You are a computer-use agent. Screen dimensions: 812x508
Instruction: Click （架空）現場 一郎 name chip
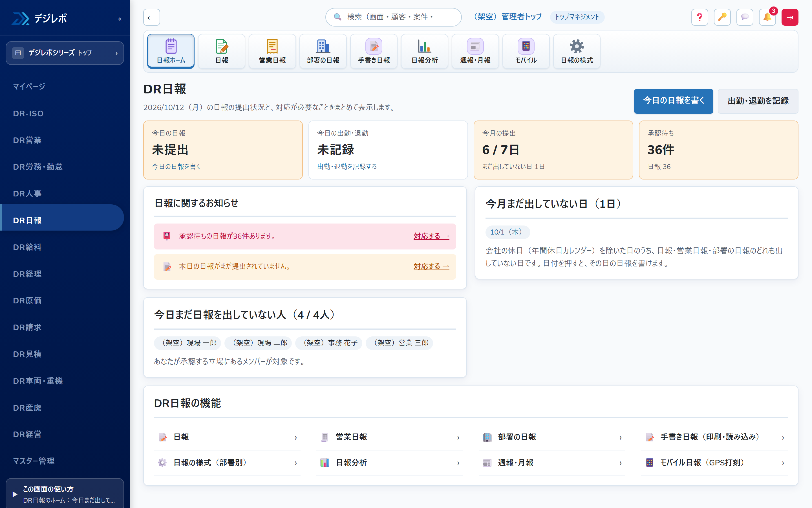[x=187, y=343]
